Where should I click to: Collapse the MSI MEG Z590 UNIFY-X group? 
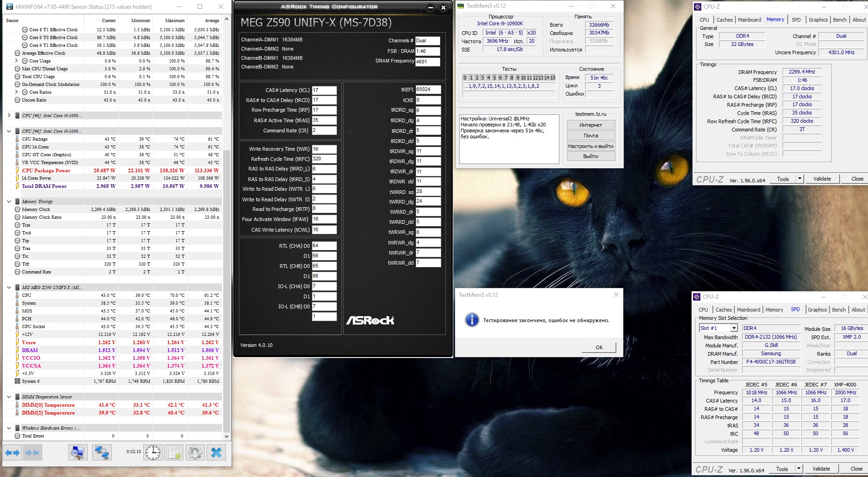point(9,287)
